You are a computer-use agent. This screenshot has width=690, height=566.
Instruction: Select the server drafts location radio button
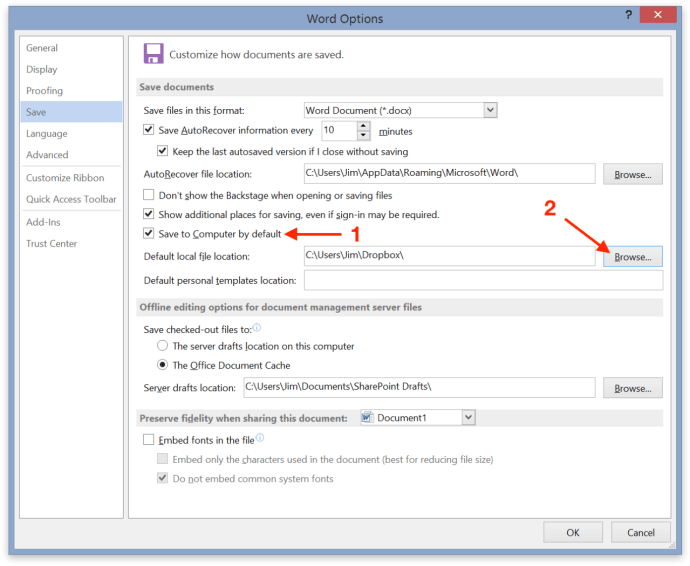162,345
